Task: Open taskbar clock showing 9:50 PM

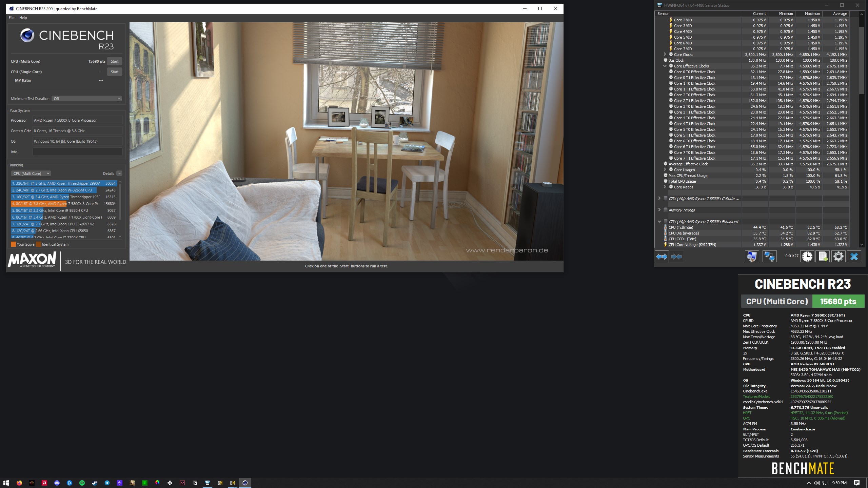Action: (x=839, y=483)
